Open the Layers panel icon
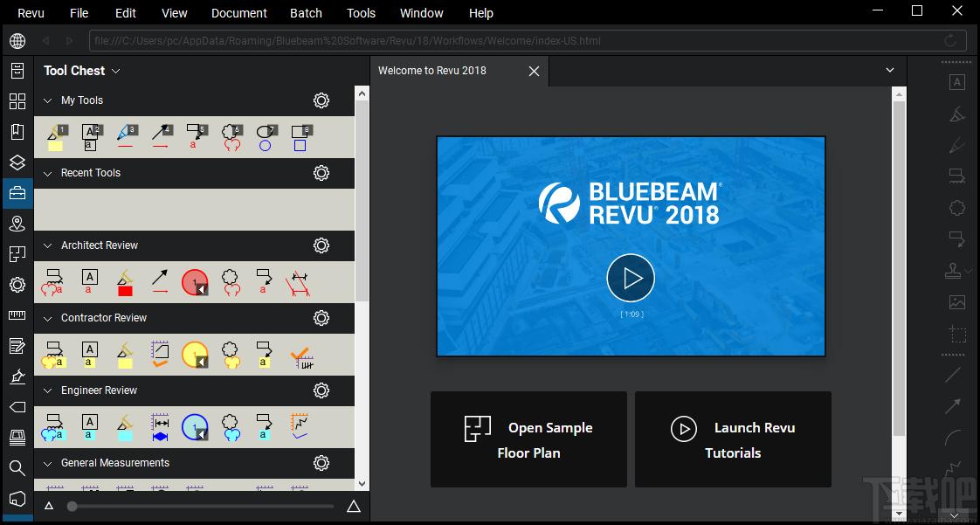This screenshot has height=525, width=980. (17, 162)
